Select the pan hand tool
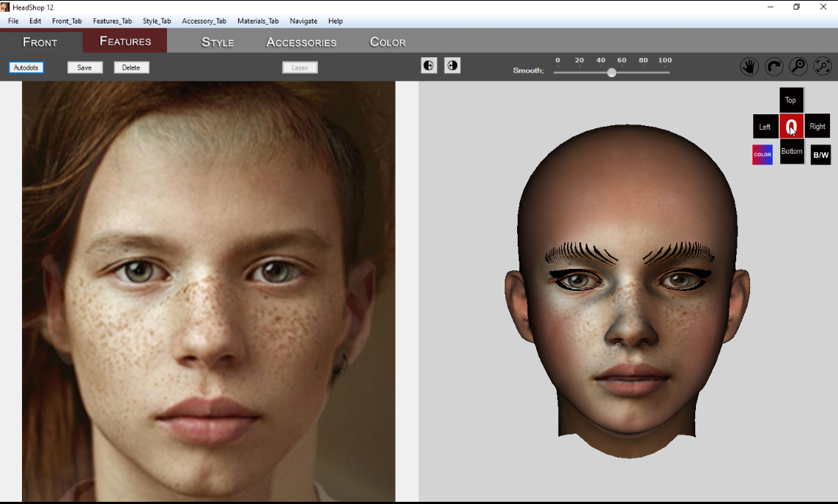Image resolution: width=838 pixels, height=504 pixels. [x=749, y=66]
